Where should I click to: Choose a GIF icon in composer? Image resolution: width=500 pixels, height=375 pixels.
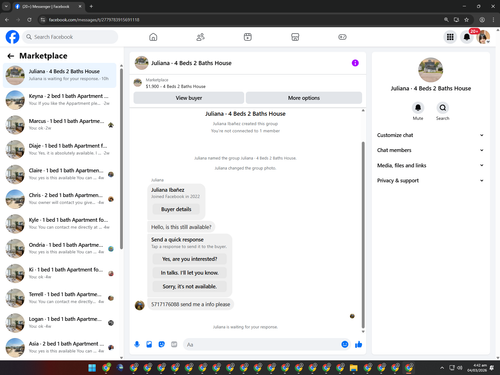[x=174, y=344]
